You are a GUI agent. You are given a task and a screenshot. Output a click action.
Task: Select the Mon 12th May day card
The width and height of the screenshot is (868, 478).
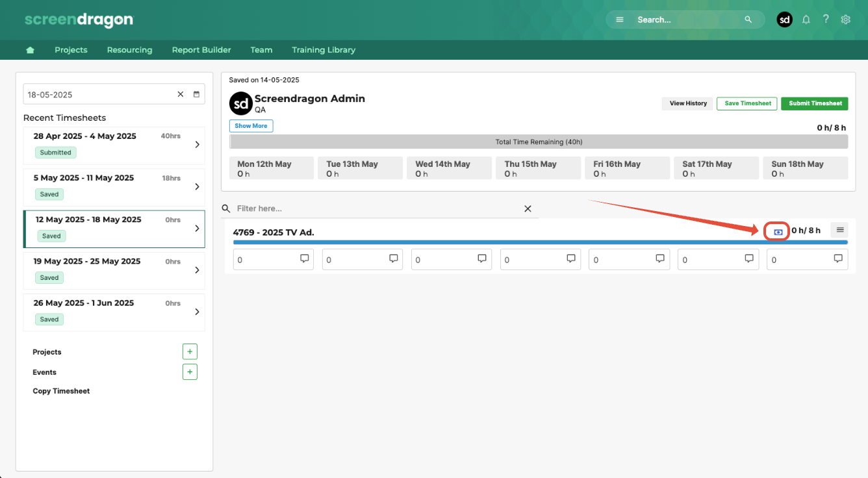pyautogui.click(x=272, y=168)
